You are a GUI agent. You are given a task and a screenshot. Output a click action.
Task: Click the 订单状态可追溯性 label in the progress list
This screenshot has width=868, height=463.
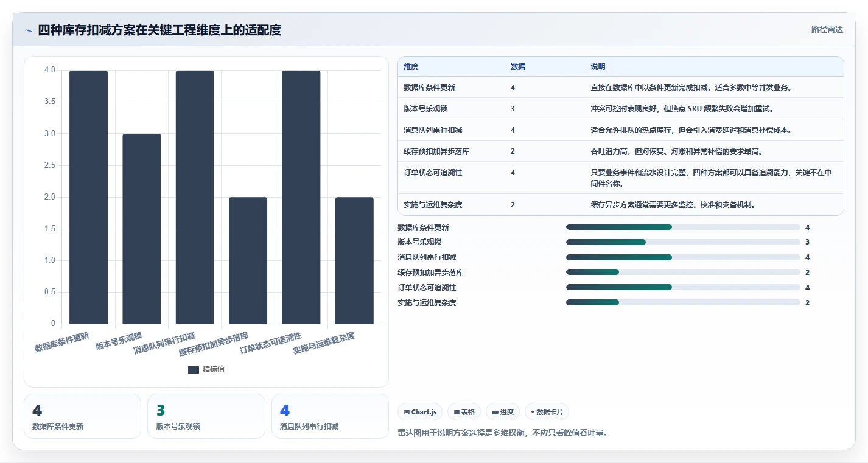[x=427, y=287]
